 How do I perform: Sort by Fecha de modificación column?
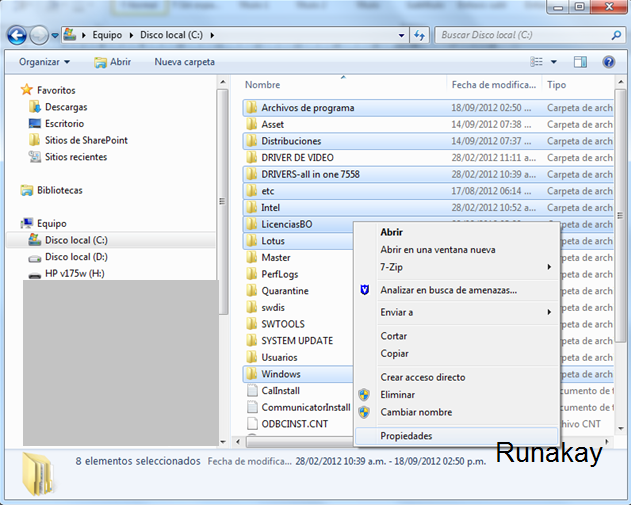pyautogui.click(x=494, y=85)
